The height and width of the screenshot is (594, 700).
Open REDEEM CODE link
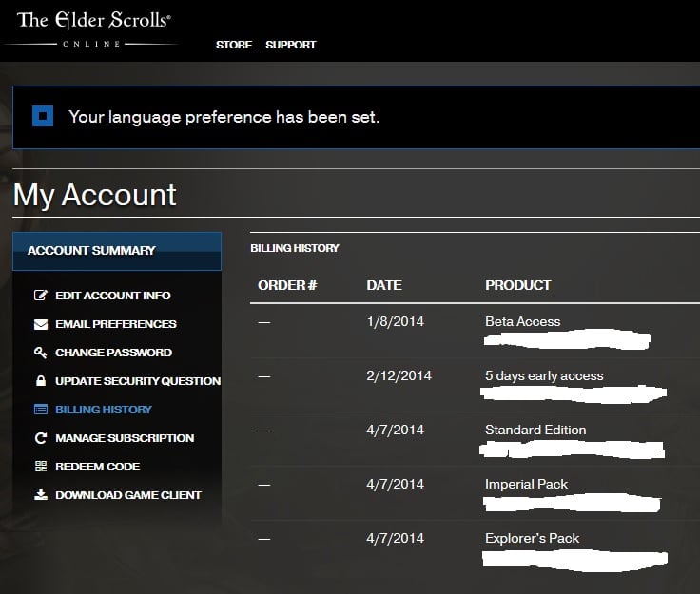[98, 467]
